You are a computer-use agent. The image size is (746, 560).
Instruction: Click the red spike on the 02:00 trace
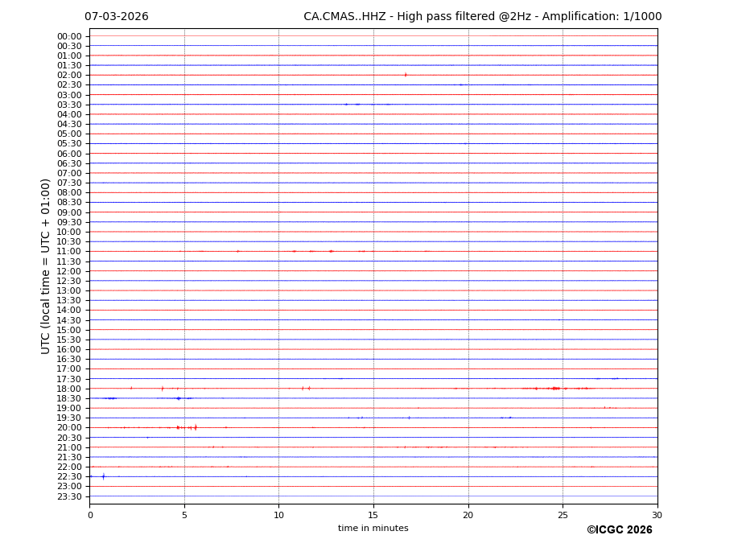pos(406,75)
